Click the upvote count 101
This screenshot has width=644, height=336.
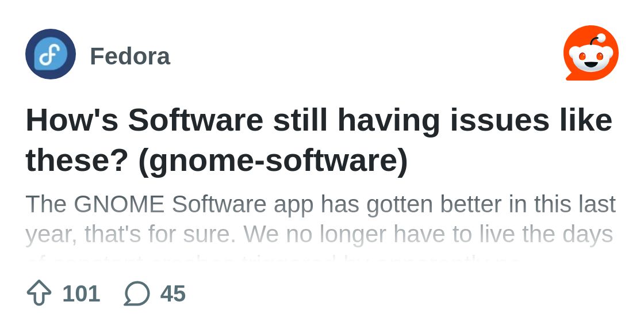[x=81, y=293]
